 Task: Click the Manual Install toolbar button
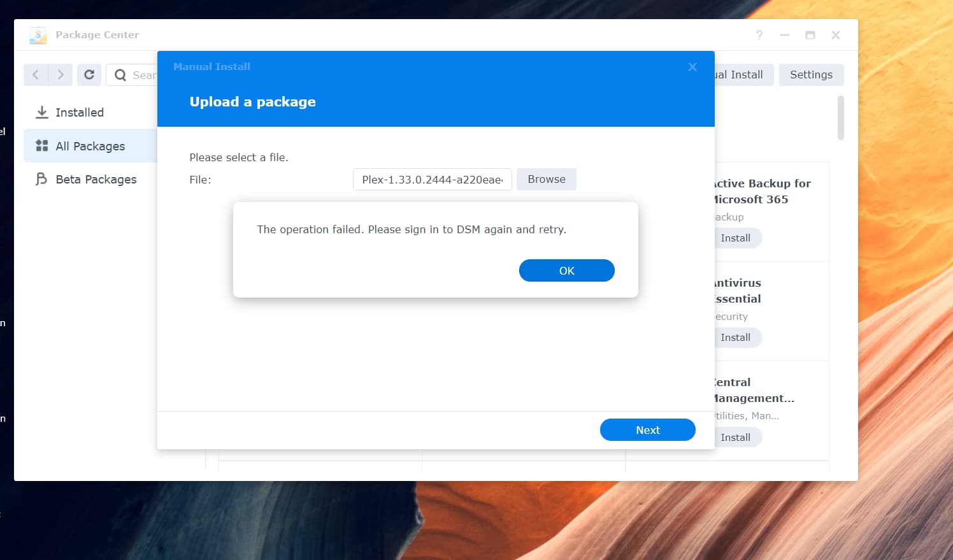pos(743,75)
